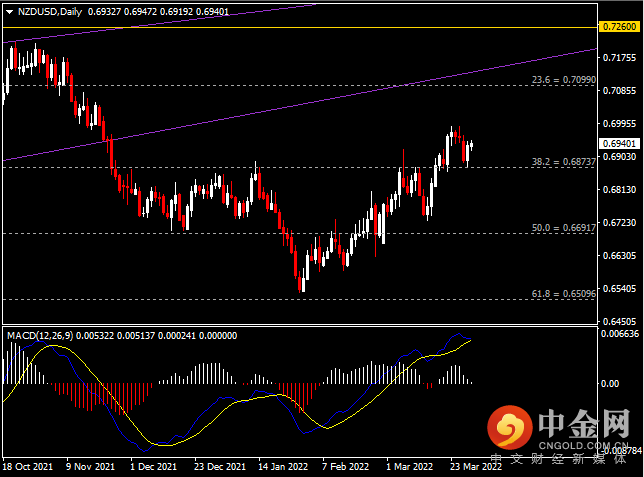Click the MACD 0.00 zero level label
644x477 pixels.
610,384
